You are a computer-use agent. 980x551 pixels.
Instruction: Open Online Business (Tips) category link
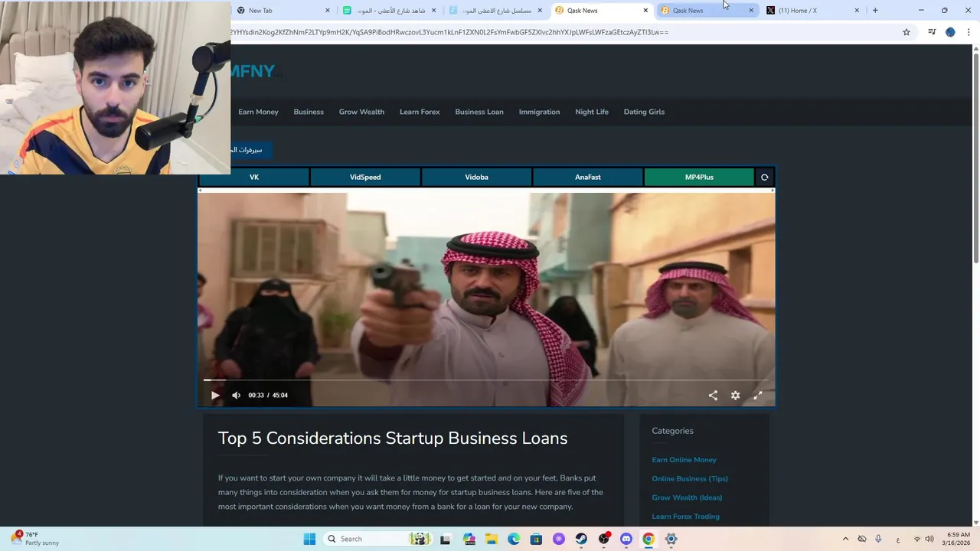[690, 479]
